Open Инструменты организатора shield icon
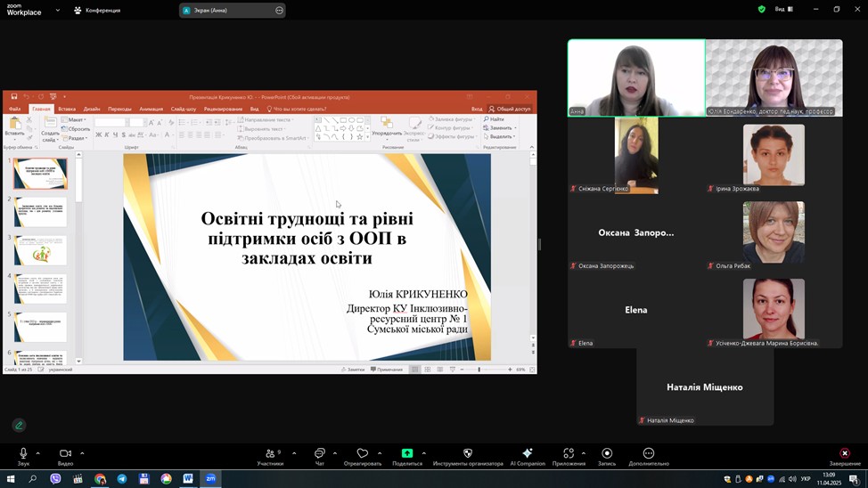The width and height of the screenshot is (868, 488). 468,454
